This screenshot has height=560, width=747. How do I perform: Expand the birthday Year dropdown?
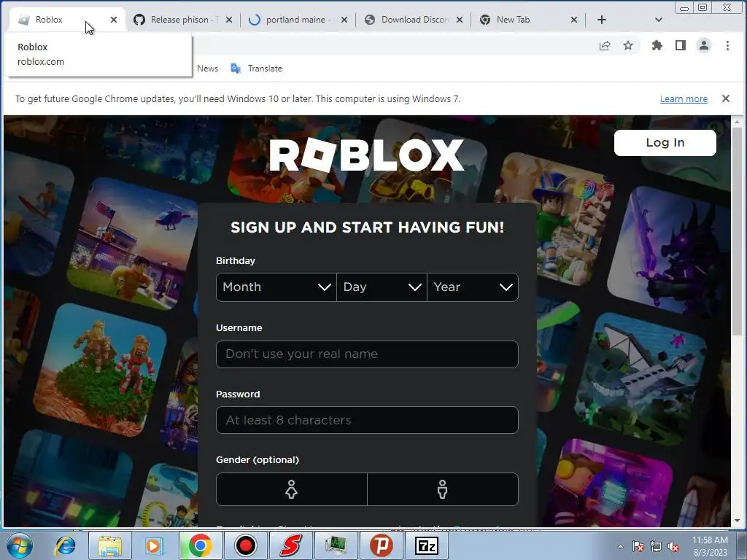tap(473, 287)
